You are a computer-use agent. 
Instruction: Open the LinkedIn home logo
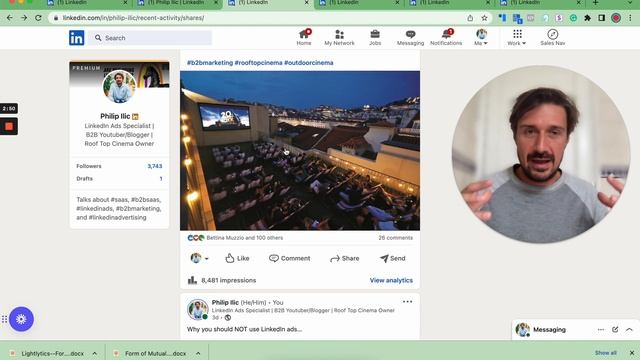76,38
